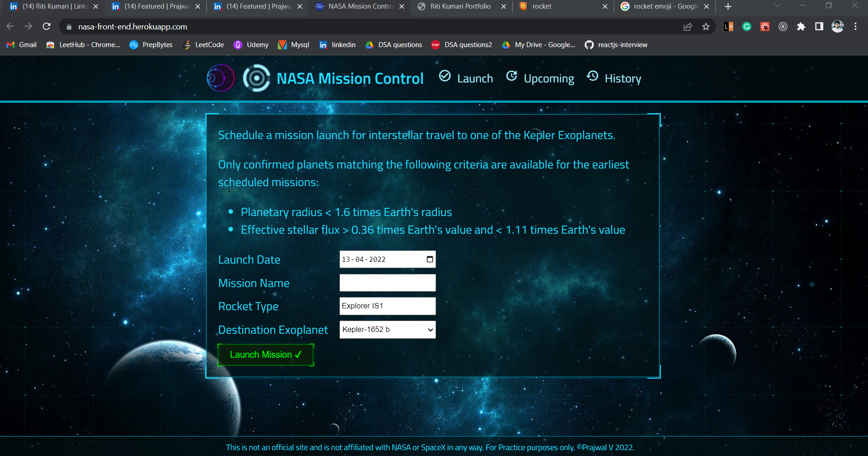Open the My Drive Google bookmark
Viewport: 868px width, 456px height.
tap(538, 45)
